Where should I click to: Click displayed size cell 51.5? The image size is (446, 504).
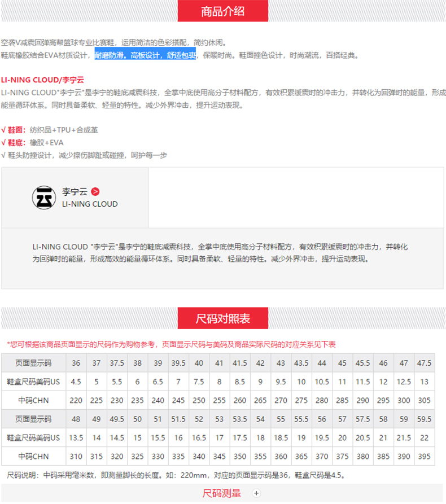point(178,419)
